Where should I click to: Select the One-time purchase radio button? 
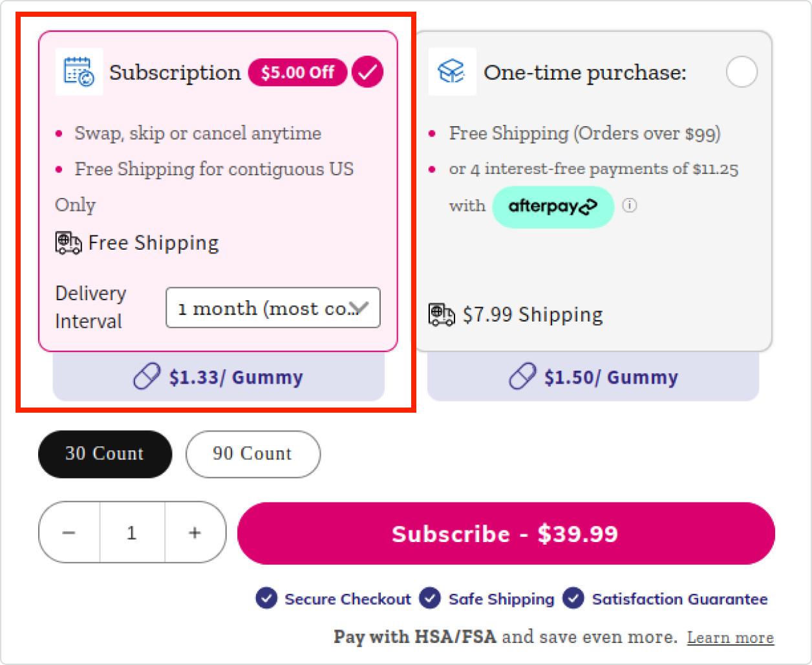point(742,72)
